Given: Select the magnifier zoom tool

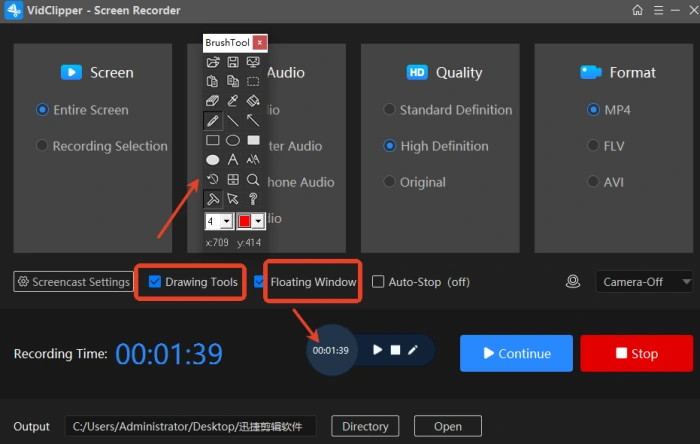Looking at the screenshot, I should 253,179.
